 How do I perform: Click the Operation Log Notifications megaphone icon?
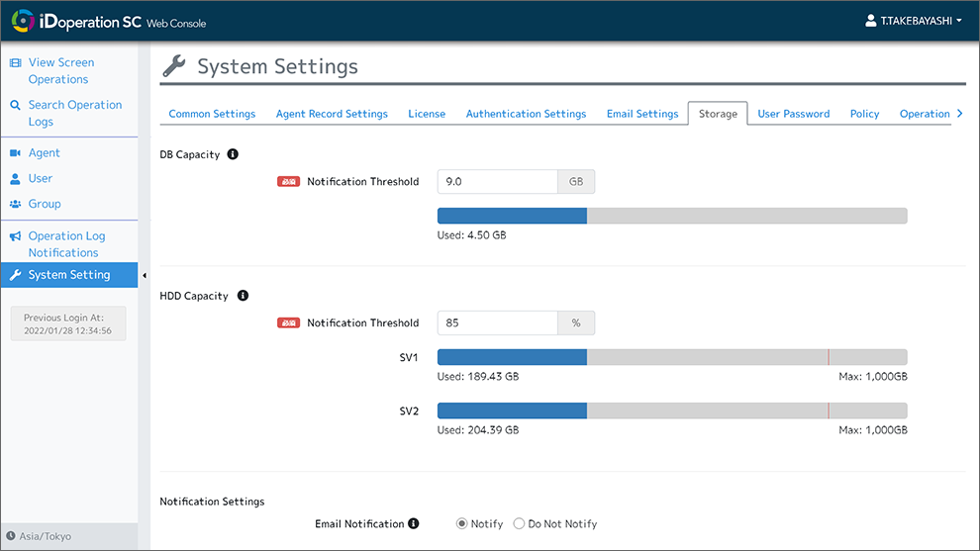16,236
